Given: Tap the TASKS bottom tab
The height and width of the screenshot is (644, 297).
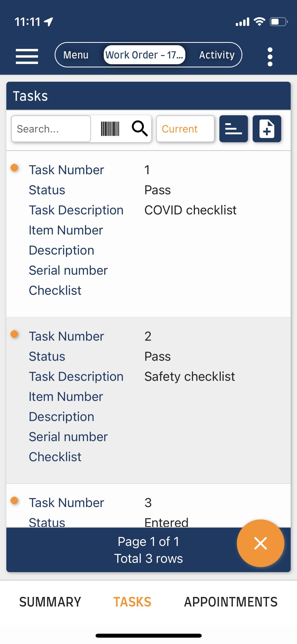Looking at the screenshot, I should point(132,602).
